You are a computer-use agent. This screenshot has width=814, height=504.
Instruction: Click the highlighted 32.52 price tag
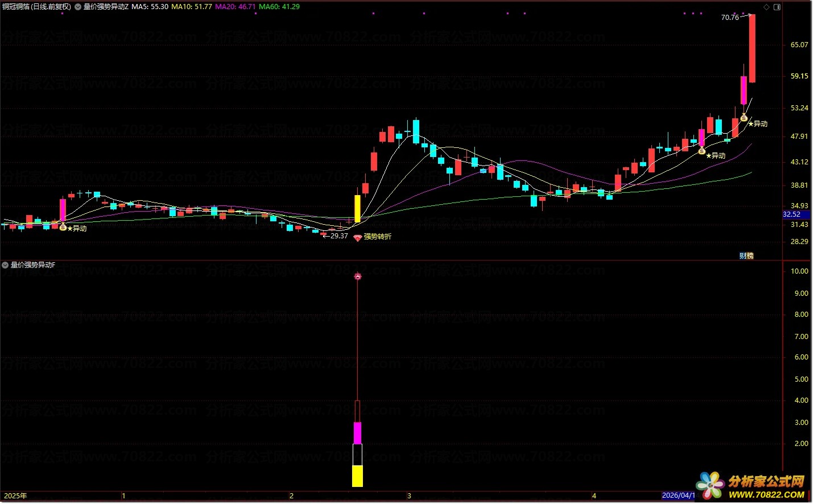tap(796, 214)
